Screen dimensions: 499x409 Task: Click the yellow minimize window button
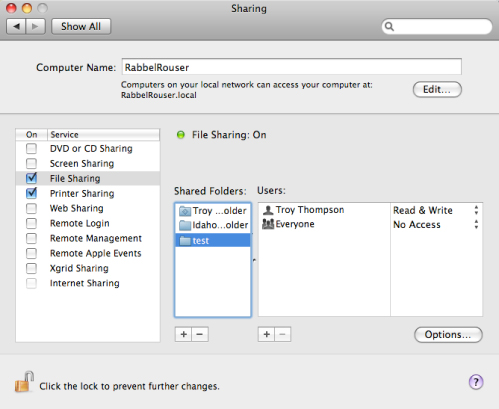click(27, 8)
